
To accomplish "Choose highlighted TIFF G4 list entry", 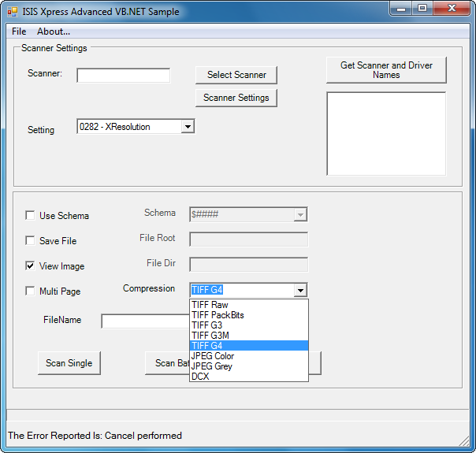I will tap(249, 346).
